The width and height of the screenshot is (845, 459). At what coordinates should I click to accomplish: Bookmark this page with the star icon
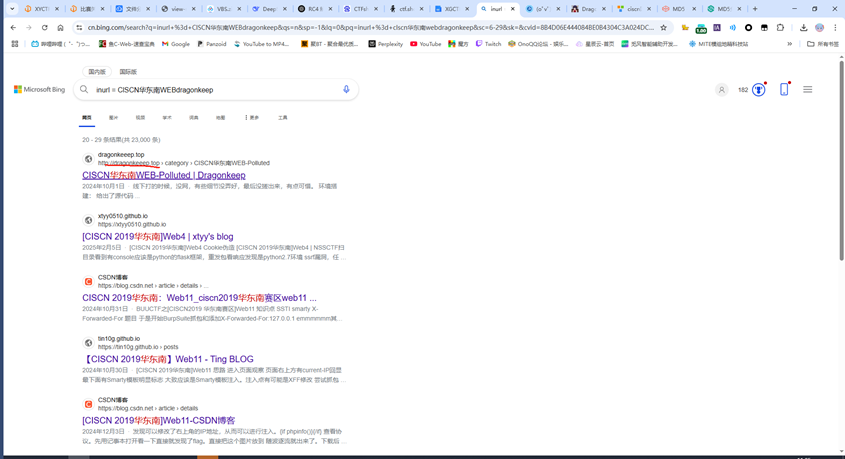pos(663,28)
